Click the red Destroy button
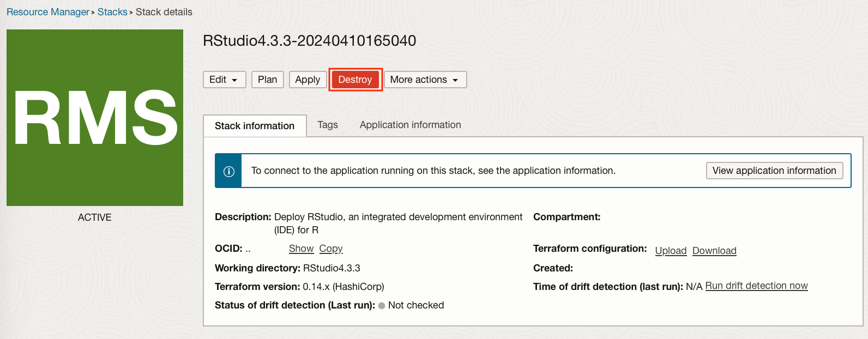The width and height of the screenshot is (868, 339). pos(355,80)
